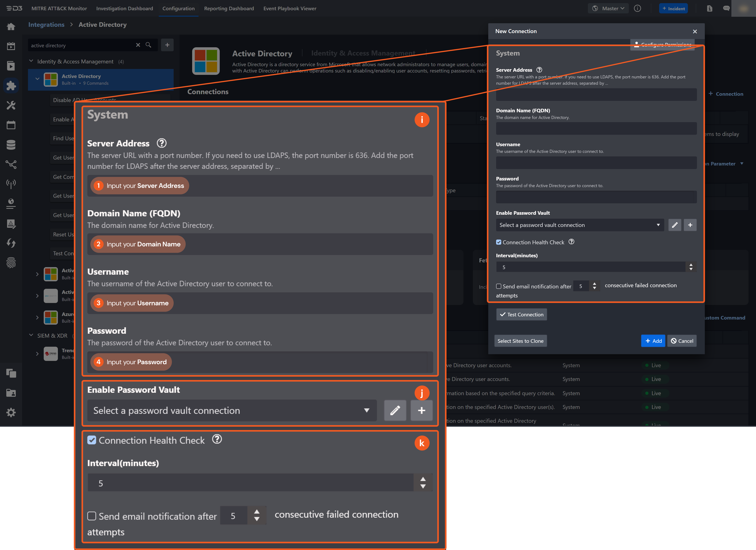Image resolution: width=756 pixels, height=550 pixels.
Task: Click the home icon in left sidebar
Action: (x=11, y=27)
